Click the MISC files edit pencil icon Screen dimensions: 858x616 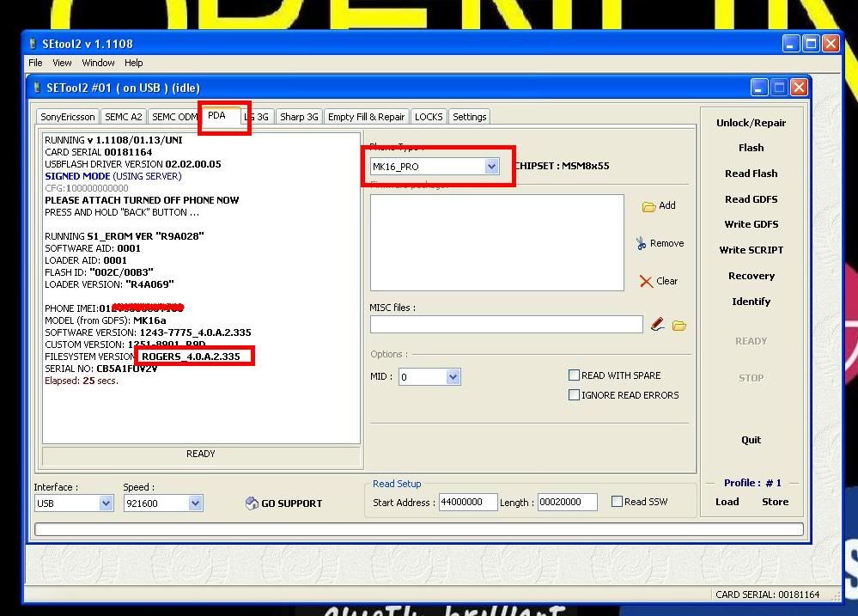(x=657, y=325)
